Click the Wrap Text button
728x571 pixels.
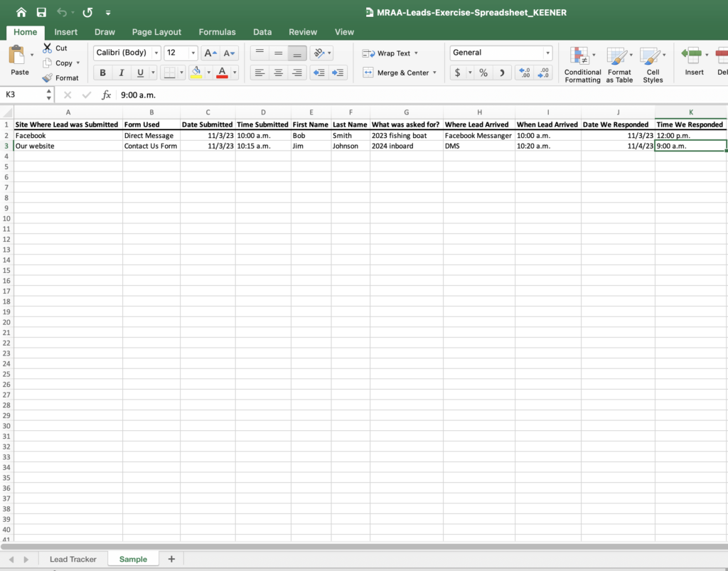pyautogui.click(x=386, y=53)
